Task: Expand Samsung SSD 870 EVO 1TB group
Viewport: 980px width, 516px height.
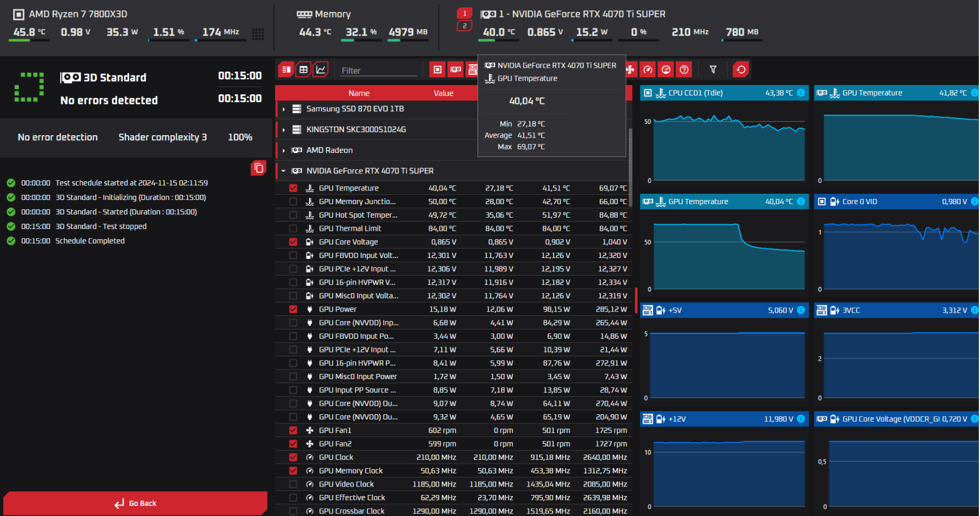Action: coord(284,109)
